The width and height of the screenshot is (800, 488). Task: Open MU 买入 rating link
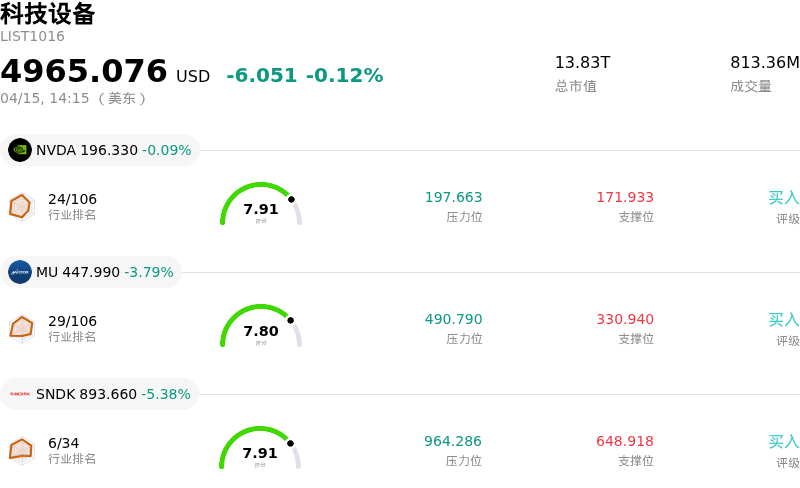783,320
